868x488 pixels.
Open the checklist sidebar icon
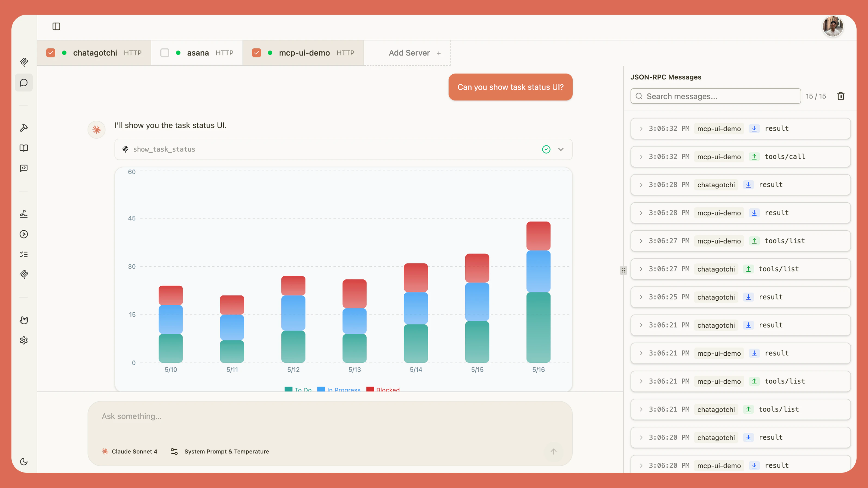pos(24,254)
